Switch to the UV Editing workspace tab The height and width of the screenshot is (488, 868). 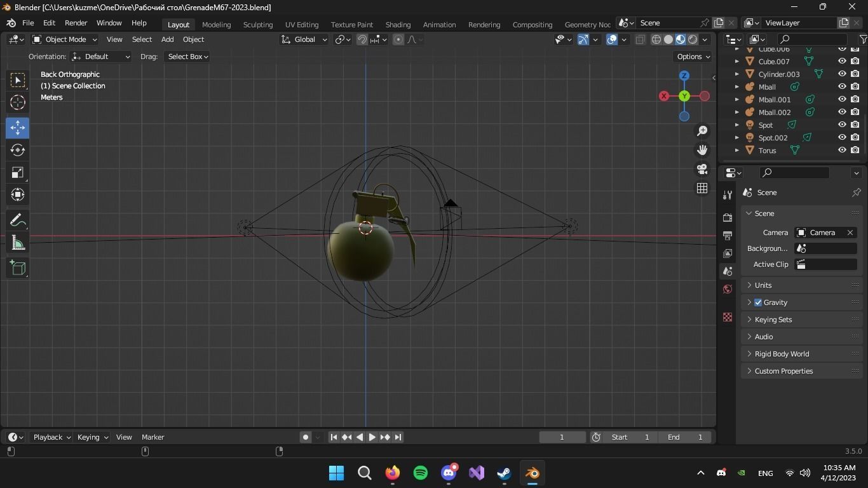click(302, 25)
